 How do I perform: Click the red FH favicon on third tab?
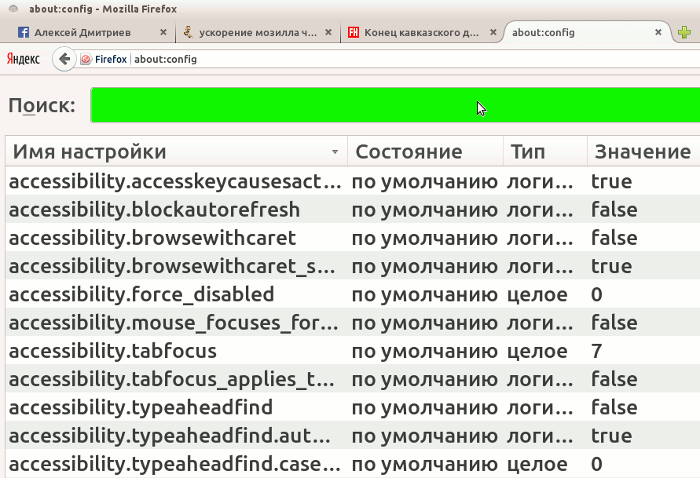point(353,32)
